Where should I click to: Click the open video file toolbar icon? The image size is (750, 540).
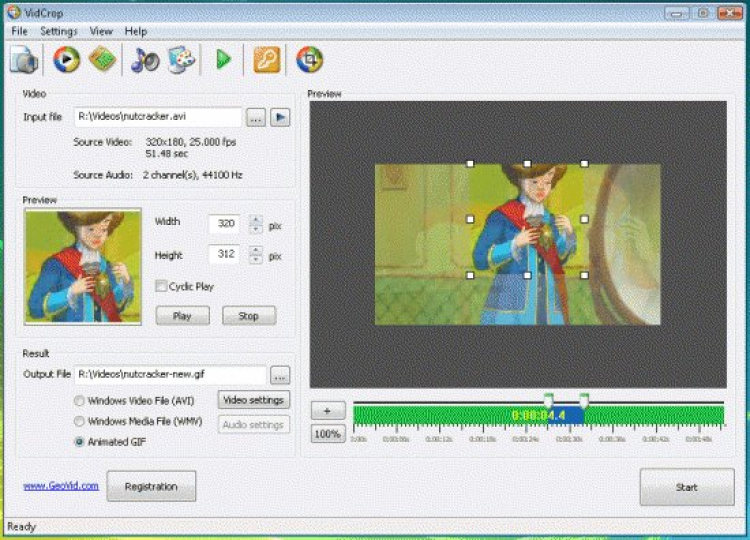point(24,59)
